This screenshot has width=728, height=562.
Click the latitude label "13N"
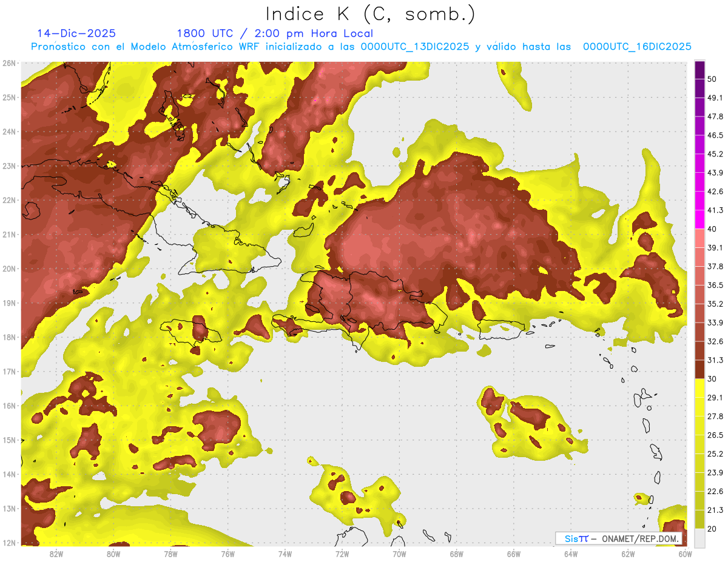[9, 509]
